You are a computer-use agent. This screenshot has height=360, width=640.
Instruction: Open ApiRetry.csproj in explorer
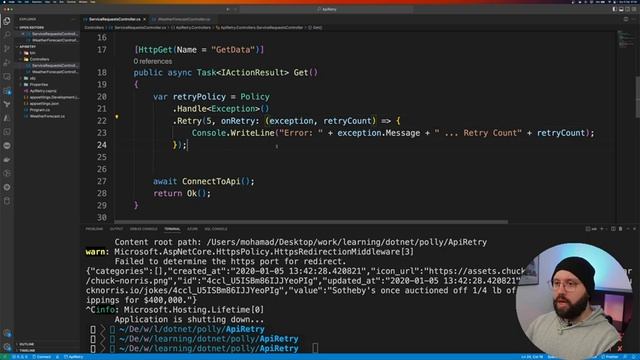pos(47,91)
